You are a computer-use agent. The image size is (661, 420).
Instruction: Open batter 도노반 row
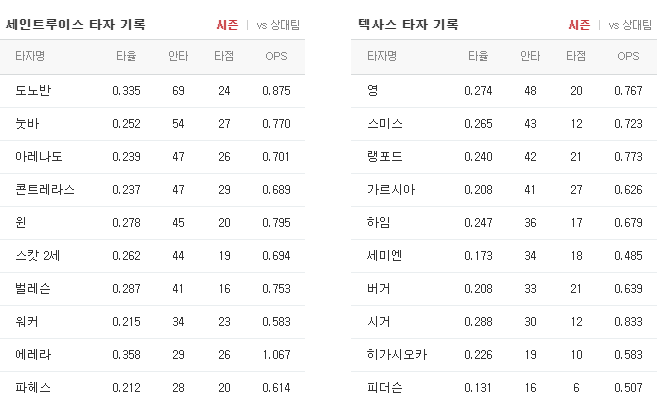coord(152,91)
